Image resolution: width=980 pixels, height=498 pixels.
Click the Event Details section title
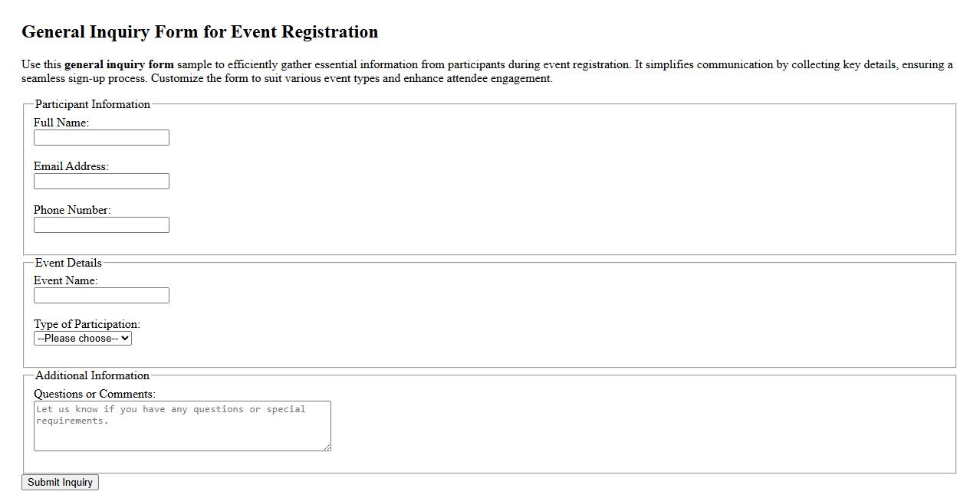click(68, 263)
